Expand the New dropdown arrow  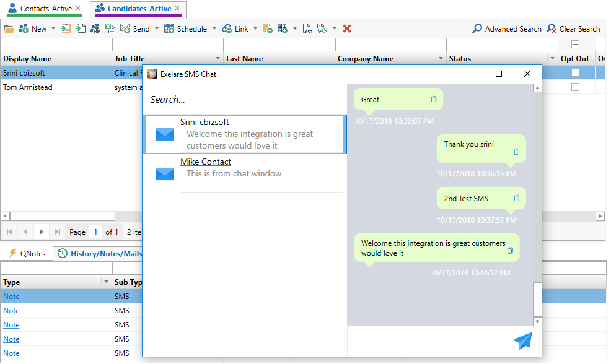(x=53, y=29)
